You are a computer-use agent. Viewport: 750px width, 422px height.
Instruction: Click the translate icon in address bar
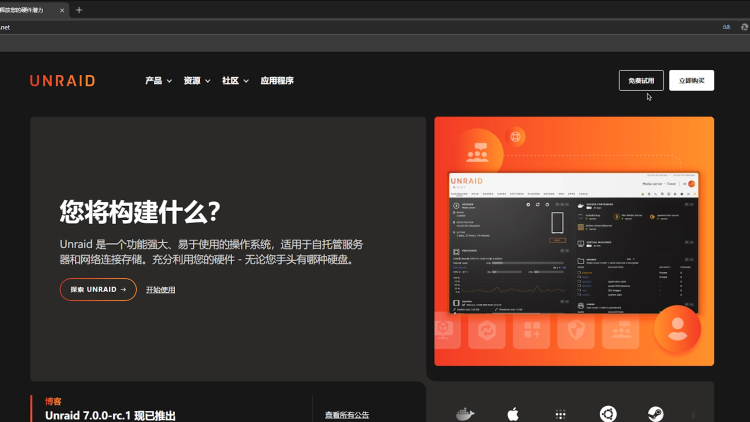[726, 27]
